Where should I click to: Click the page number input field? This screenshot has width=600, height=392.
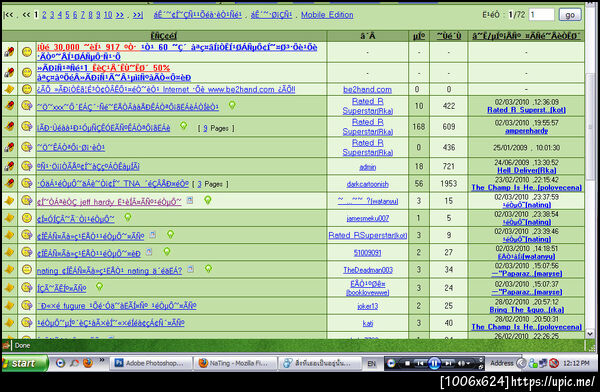point(541,15)
